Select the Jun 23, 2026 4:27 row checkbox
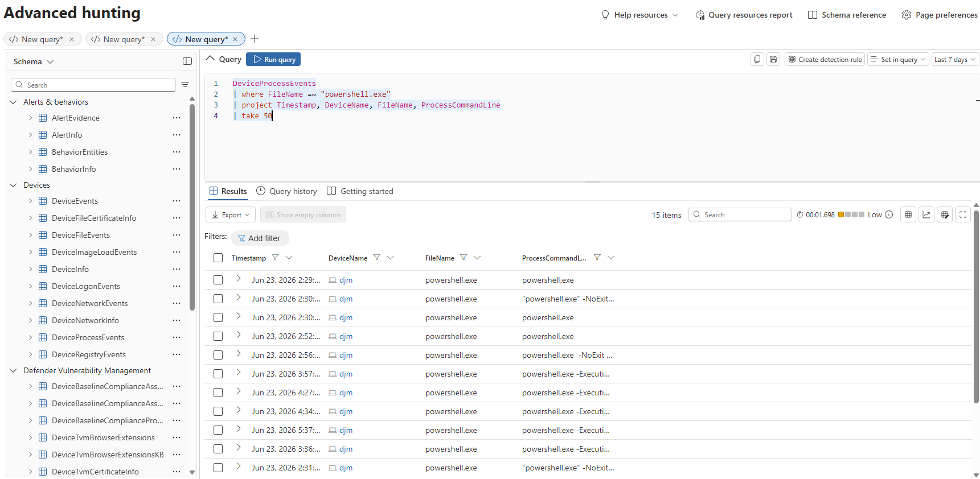The height and width of the screenshot is (479, 980). pos(218,393)
